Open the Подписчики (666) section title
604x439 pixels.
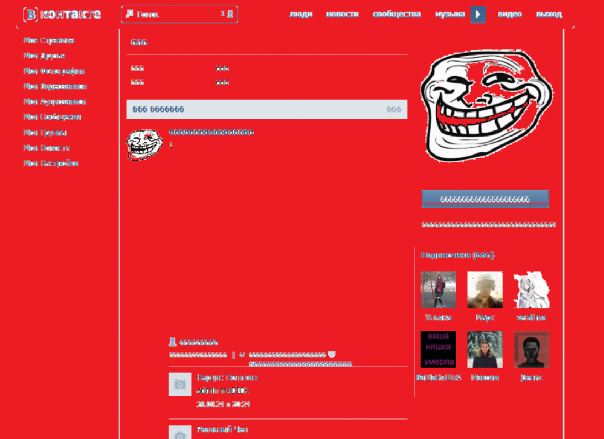point(458,255)
